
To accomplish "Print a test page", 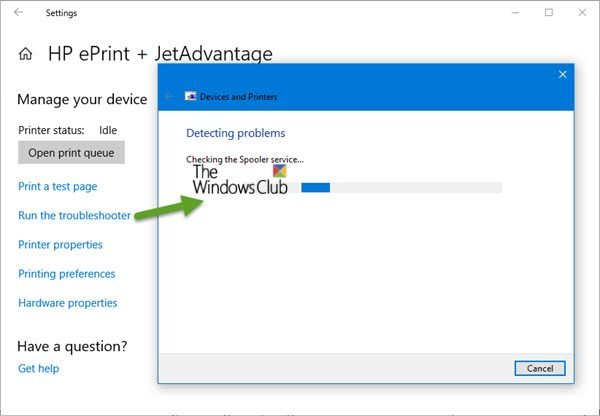I will [58, 186].
